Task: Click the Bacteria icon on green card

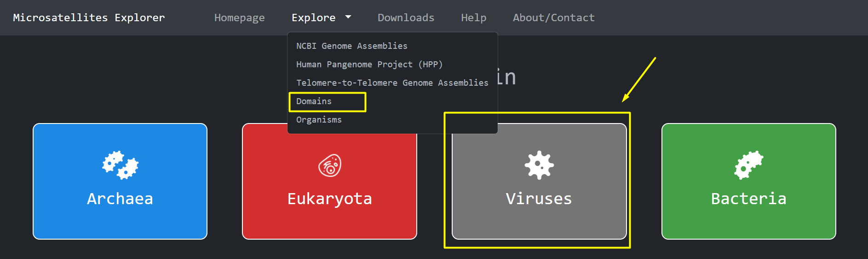Action: click(748, 165)
